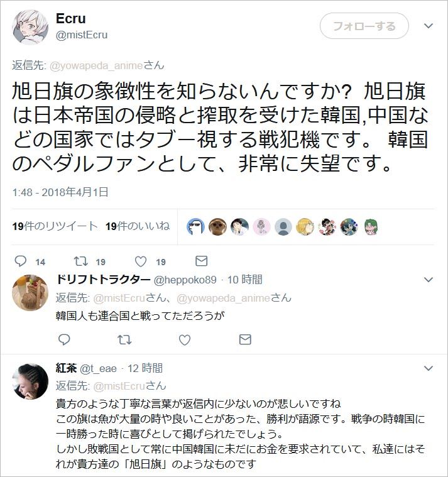Expand options chevron on ドリフトトラクター's tweet
448x477 pixels.
coord(429,280)
